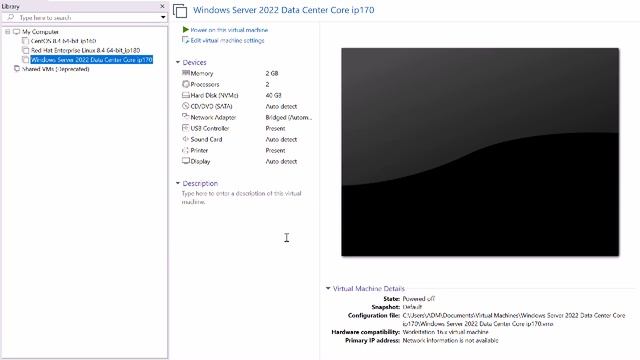Click the search magnifier icon in Library
The image size is (640, 360).
[11, 17]
